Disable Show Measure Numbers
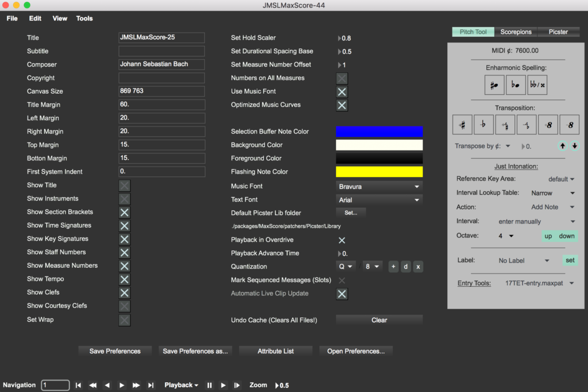 point(125,266)
